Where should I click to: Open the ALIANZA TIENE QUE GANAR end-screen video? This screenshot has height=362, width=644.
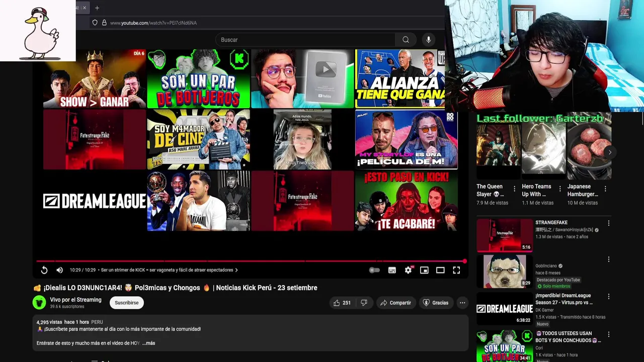[400, 78]
